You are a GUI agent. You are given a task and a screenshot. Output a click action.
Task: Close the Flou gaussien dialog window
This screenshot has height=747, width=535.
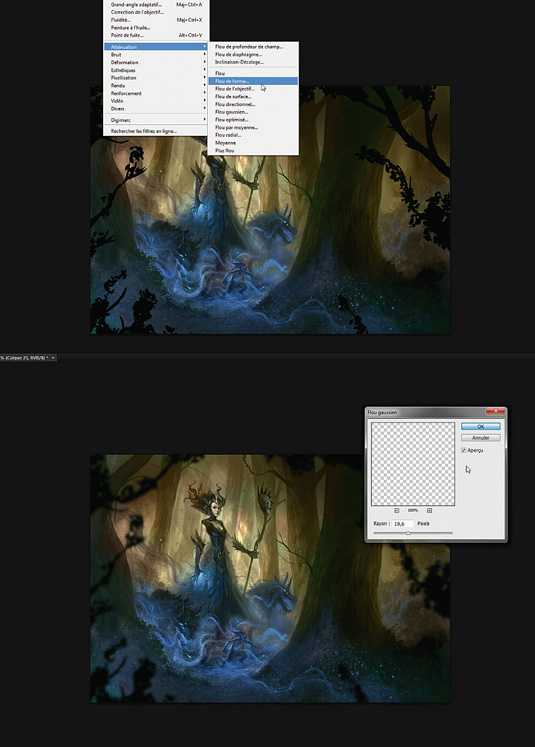click(496, 412)
